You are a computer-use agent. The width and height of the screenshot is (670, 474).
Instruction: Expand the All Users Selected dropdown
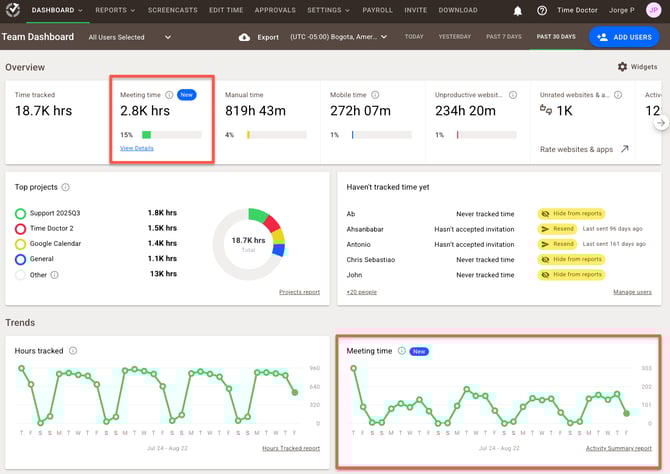(167, 37)
